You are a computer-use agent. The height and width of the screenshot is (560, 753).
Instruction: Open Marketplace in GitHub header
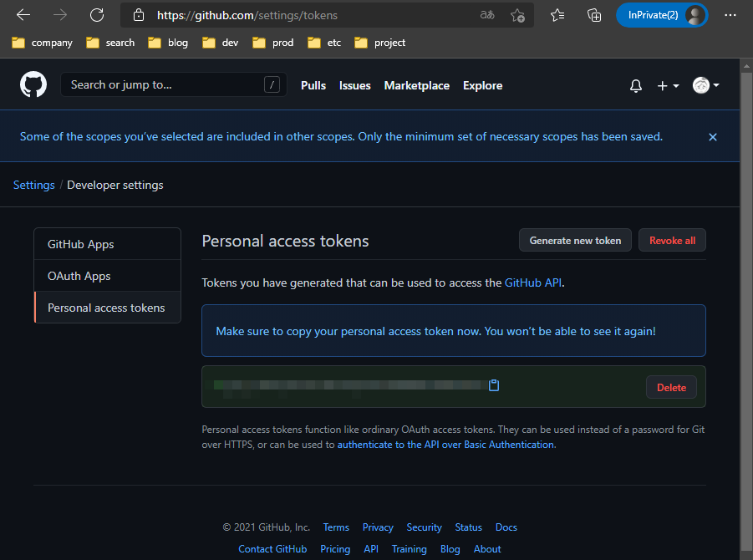[417, 85]
